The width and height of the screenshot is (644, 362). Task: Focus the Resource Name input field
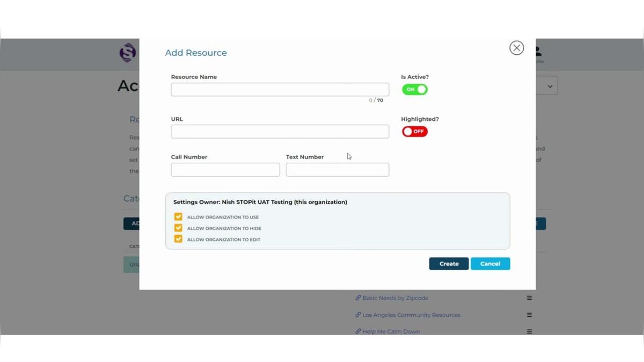pos(280,89)
